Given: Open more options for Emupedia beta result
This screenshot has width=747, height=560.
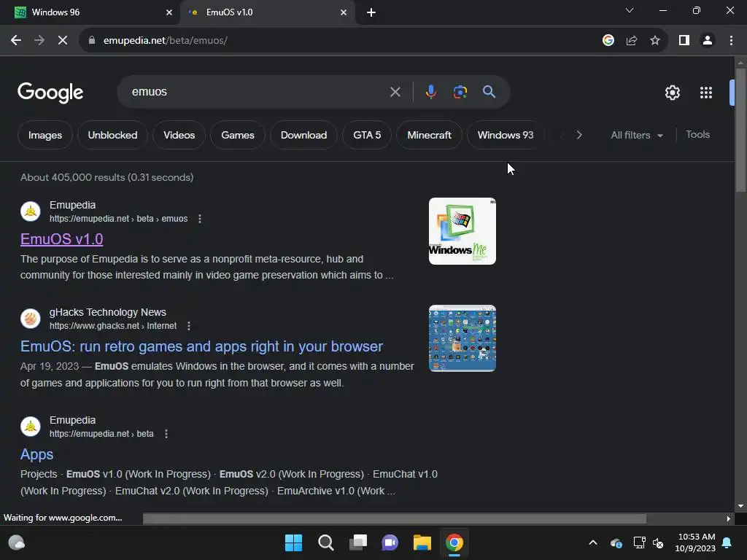Looking at the screenshot, I should point(166,434).
